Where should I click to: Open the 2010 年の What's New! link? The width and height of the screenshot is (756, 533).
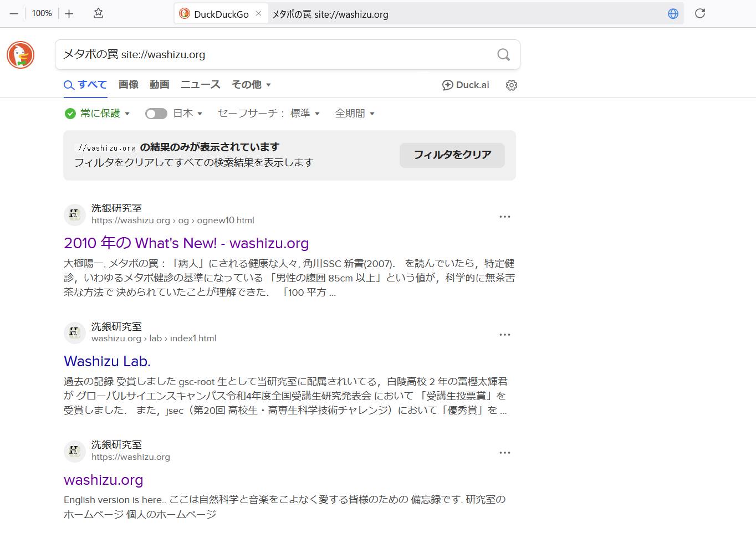pyautogui.click(x=186, y=243)
